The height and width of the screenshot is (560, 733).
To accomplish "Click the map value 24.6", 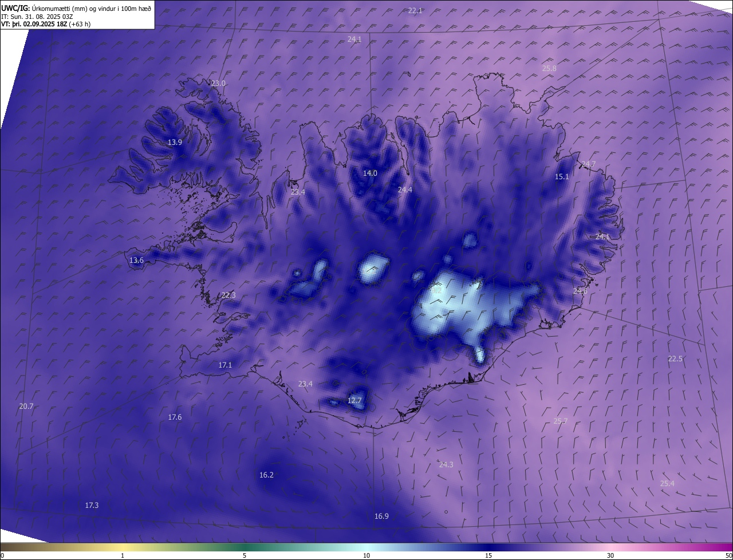I will tap(580, 291).
